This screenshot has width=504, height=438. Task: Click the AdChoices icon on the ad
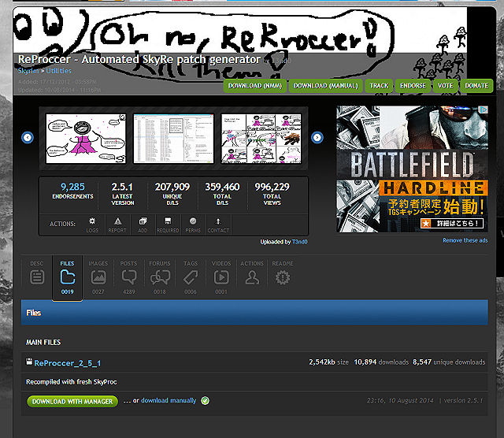pyautogui.click(x=483, y=109)
